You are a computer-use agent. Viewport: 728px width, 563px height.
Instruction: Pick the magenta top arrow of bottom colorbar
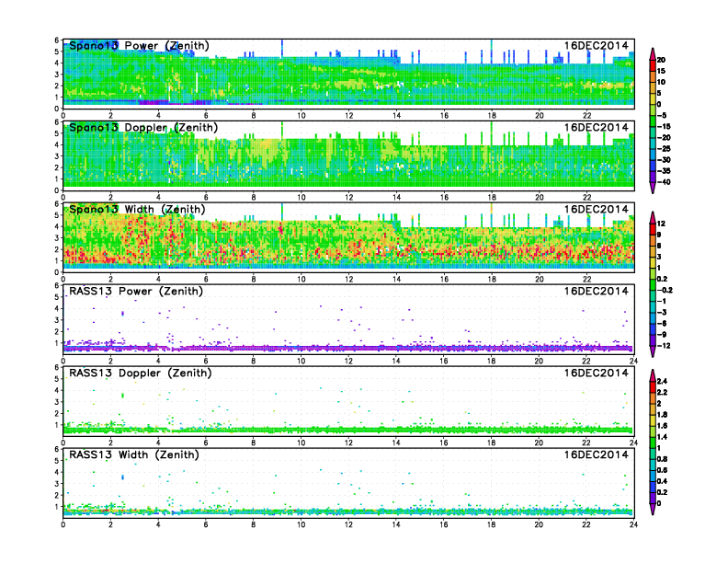[x=653, y=374]
